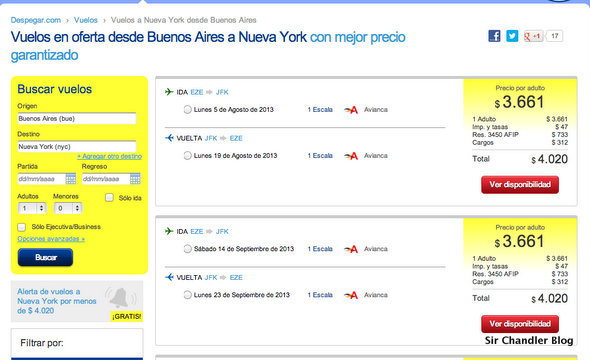This screenshot has width=590, height=360.
Task: Open the Partida calendar icon
Action: click(71, 179)
